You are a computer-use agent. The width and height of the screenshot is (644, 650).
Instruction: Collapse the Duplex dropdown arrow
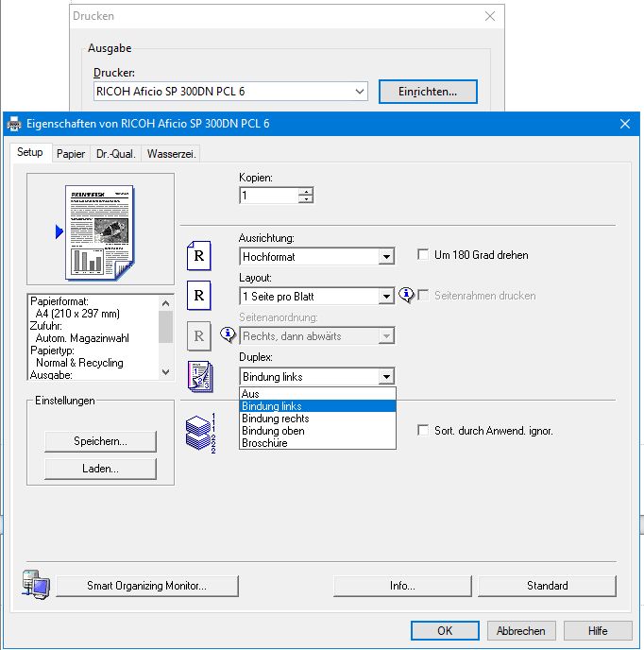(386, 376)
